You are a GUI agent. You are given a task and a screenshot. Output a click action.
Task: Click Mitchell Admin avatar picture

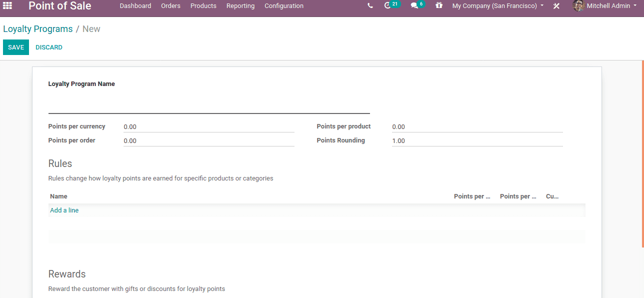pos(579,6)
